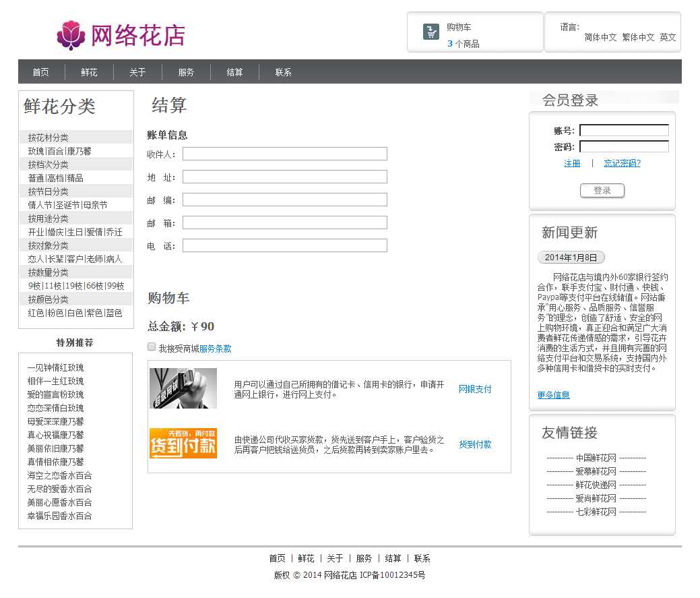Click the online banking payment image

[x=183, y=388]
